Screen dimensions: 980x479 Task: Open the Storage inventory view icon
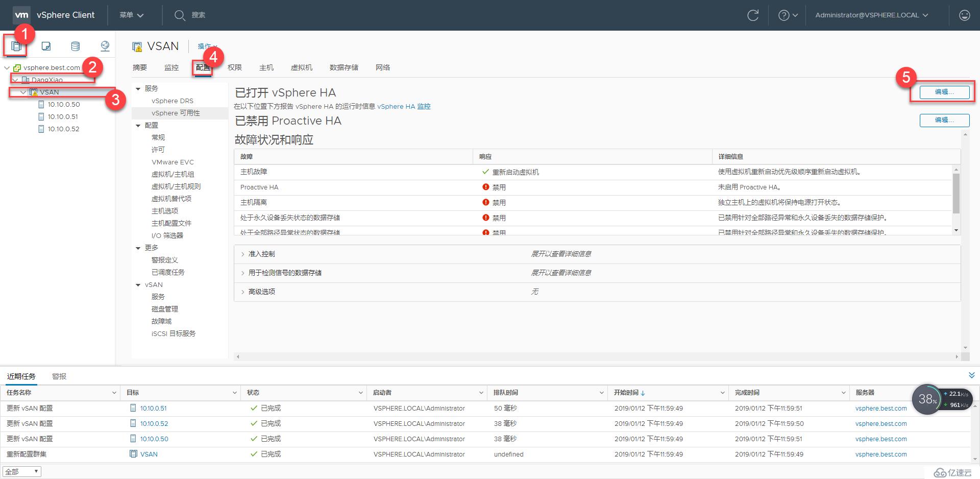click(75, 46)
